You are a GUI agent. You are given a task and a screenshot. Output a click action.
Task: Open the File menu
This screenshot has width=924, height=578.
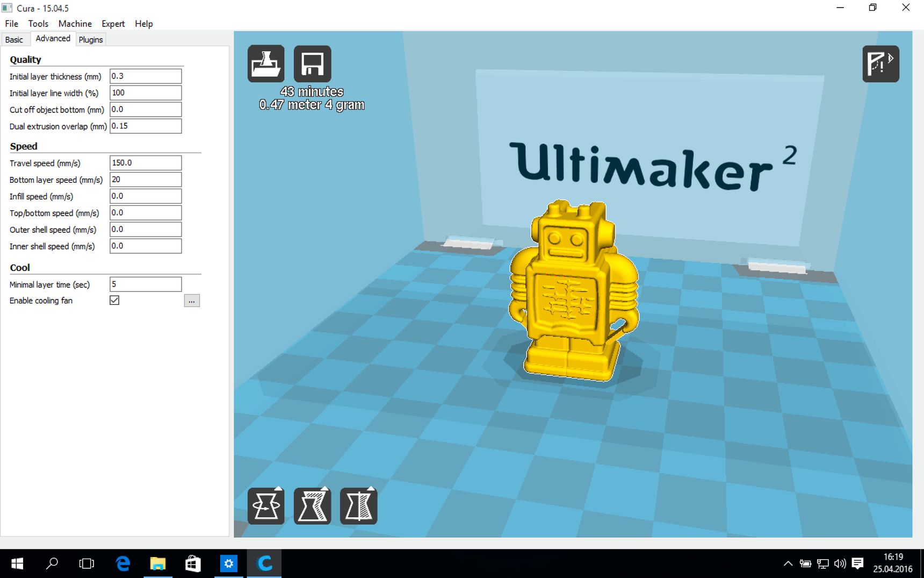[11, 24]
